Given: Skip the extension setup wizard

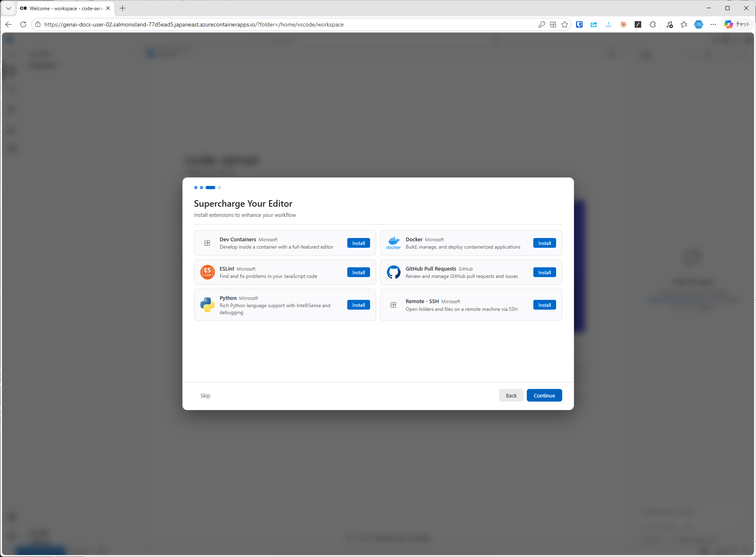Looking at the screenshot, I should click(x=205, y=395).
